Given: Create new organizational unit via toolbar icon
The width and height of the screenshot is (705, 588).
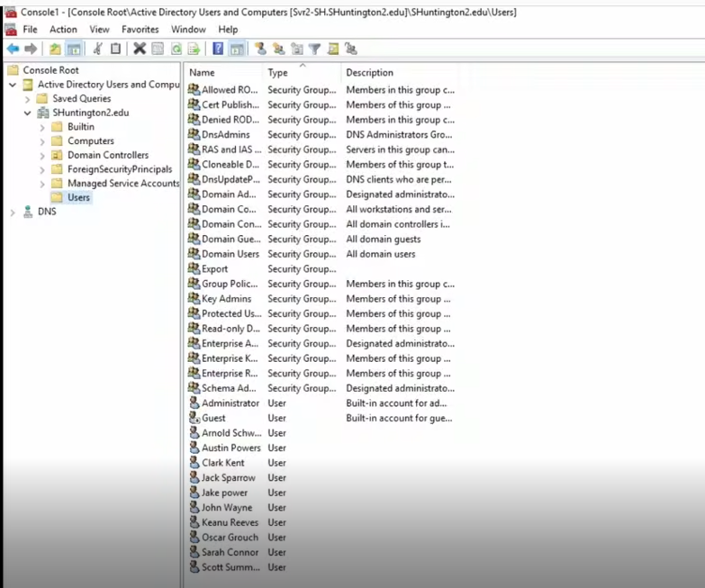Looking at the screenshot, I should click(x=297, y=49).
